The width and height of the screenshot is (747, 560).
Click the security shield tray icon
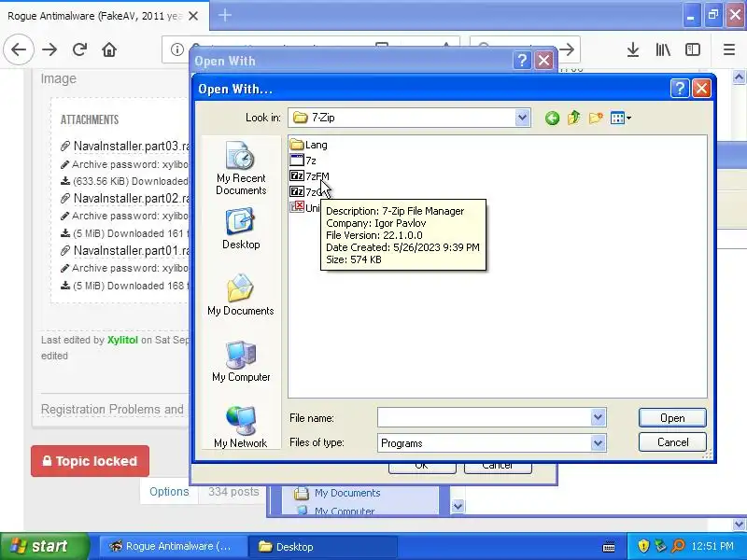click(643, 546)
